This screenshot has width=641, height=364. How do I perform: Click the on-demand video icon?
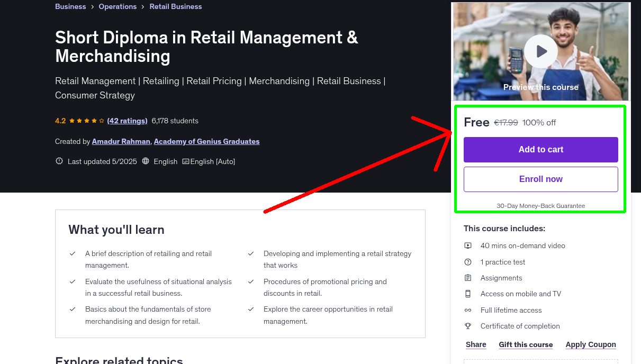468,245
